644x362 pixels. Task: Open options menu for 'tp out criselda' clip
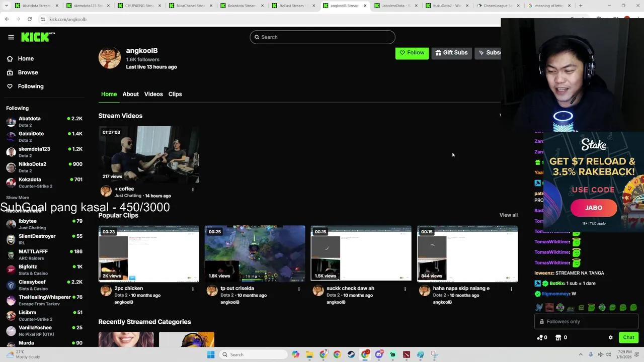(x=299, y=289)
